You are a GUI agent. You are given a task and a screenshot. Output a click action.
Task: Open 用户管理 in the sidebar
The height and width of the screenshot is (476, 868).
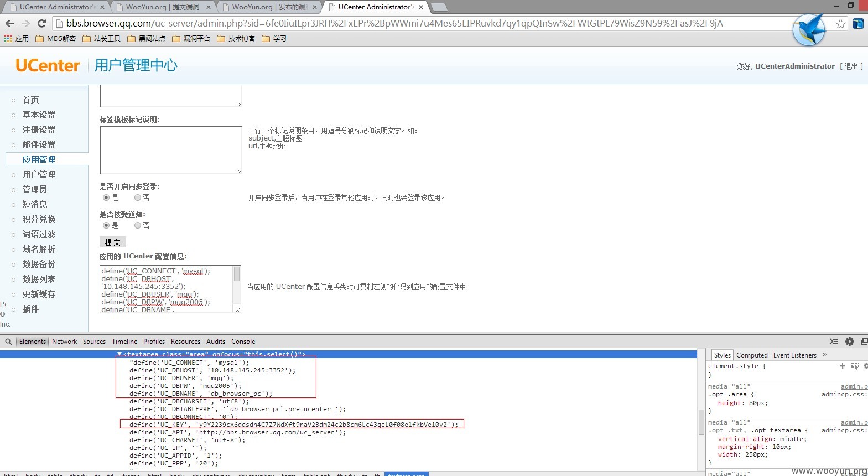coord(39,174)
